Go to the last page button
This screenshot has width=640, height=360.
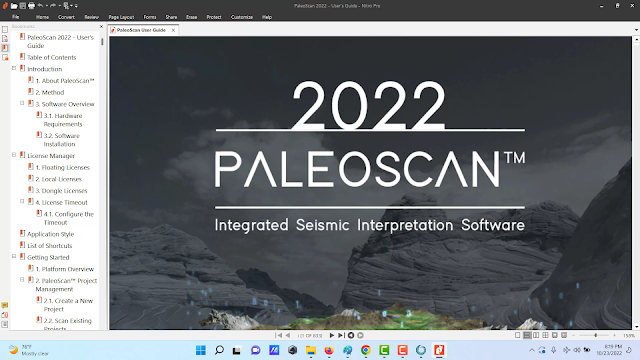[341, 335]
